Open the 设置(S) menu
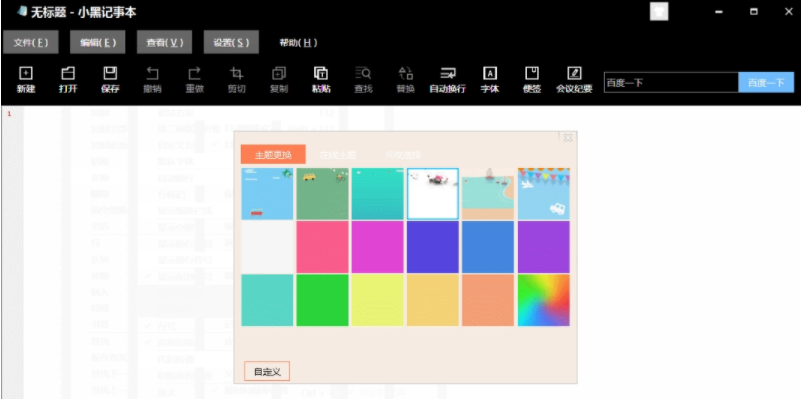 [231, 43]
